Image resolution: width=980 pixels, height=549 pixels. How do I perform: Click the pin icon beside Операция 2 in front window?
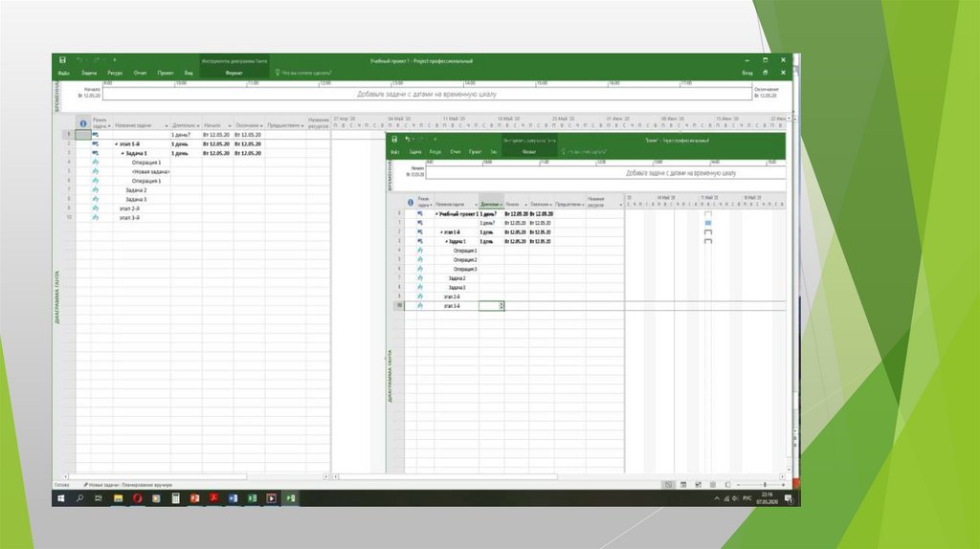pos(420,259)
